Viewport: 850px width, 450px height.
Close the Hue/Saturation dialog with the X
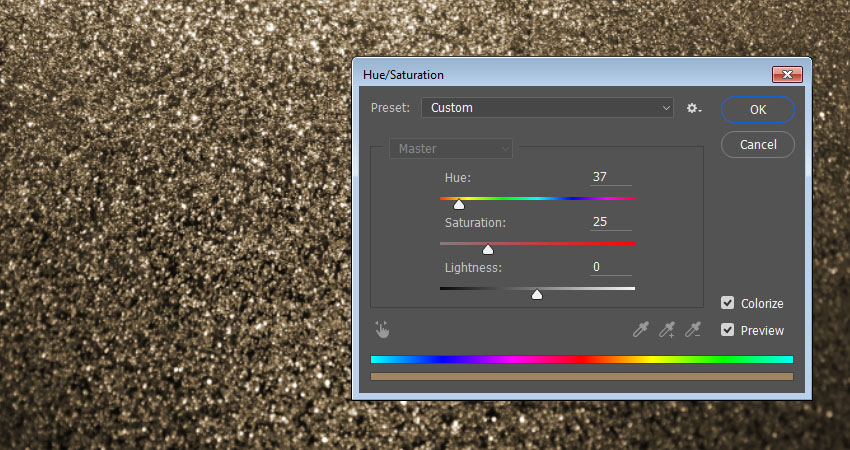tap(787, 75)
